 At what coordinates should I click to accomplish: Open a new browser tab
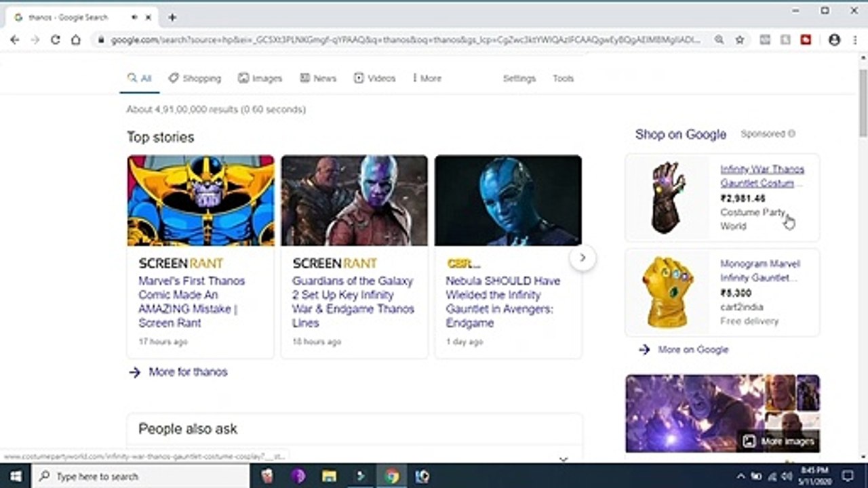click(172, 17)
